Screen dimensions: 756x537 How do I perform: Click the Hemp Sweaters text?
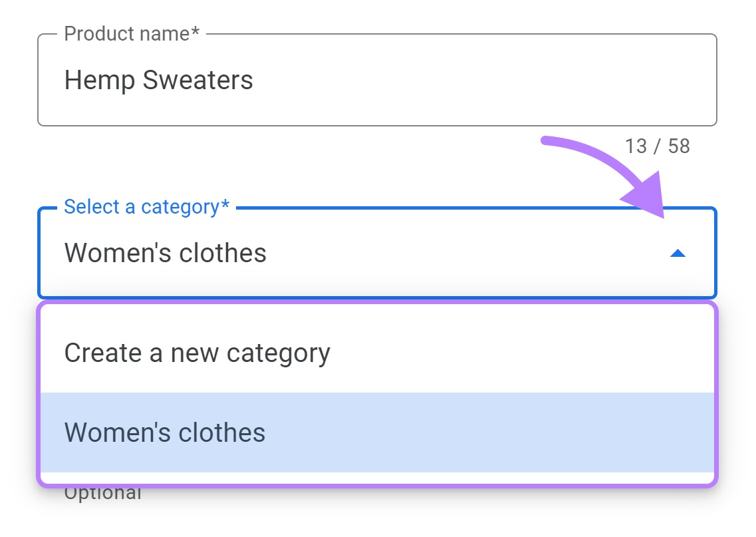point(158,80)
